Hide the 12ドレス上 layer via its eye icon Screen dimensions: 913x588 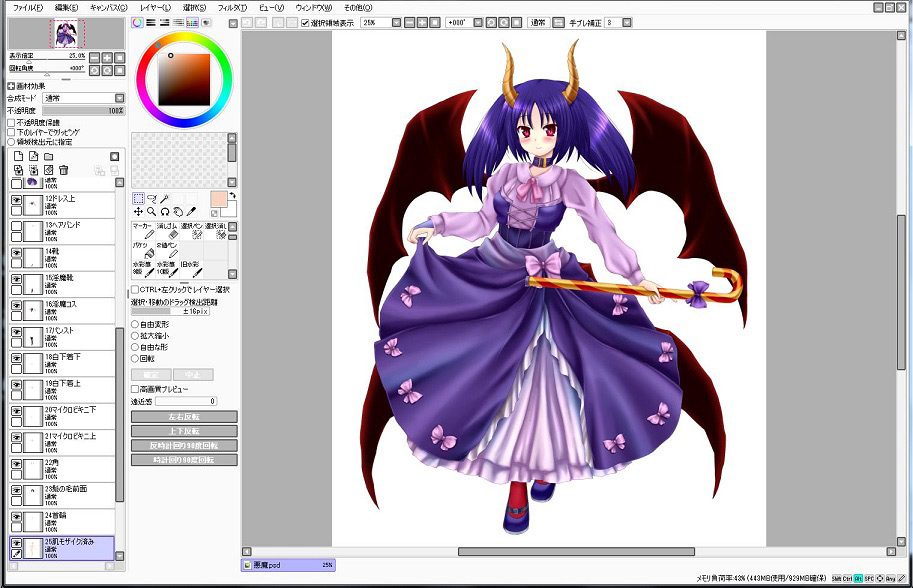(16, 201)
